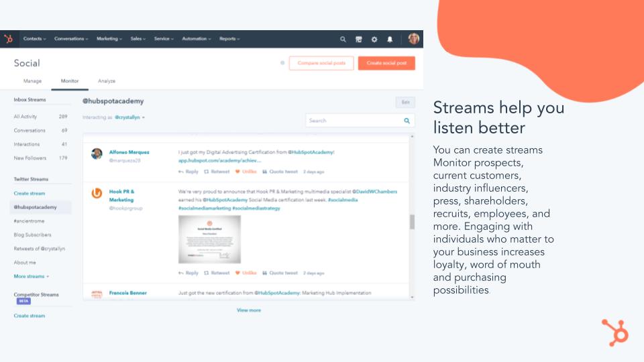Quote tweet Alfonso Marquez's post
This screenshot has height=362, width=644.
coord(280,172)
